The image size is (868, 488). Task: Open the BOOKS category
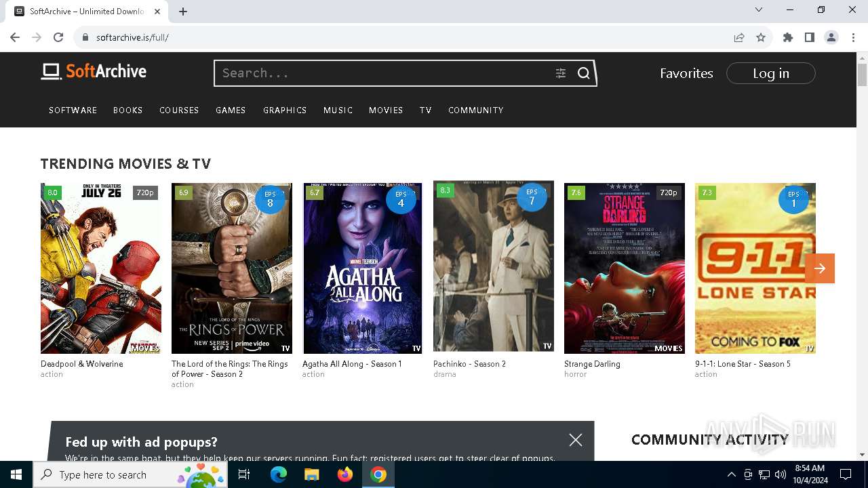click(x=128, y=110)
